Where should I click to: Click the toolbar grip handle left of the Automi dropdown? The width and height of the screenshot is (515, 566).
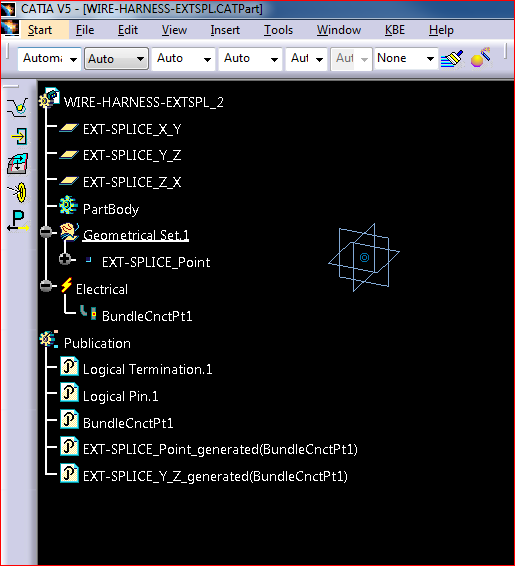[x=8, y=52]
